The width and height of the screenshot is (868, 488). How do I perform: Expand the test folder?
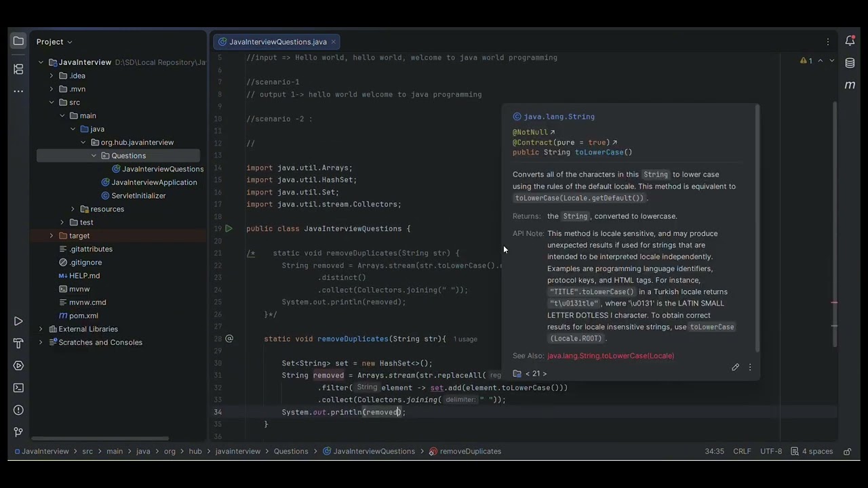click(62, 222)
